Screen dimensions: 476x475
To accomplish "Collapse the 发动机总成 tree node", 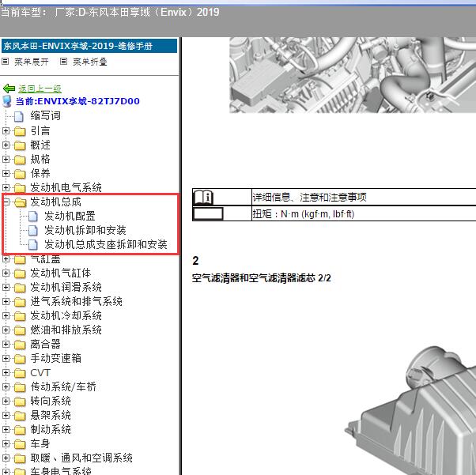I will click(x=6, y=202).
